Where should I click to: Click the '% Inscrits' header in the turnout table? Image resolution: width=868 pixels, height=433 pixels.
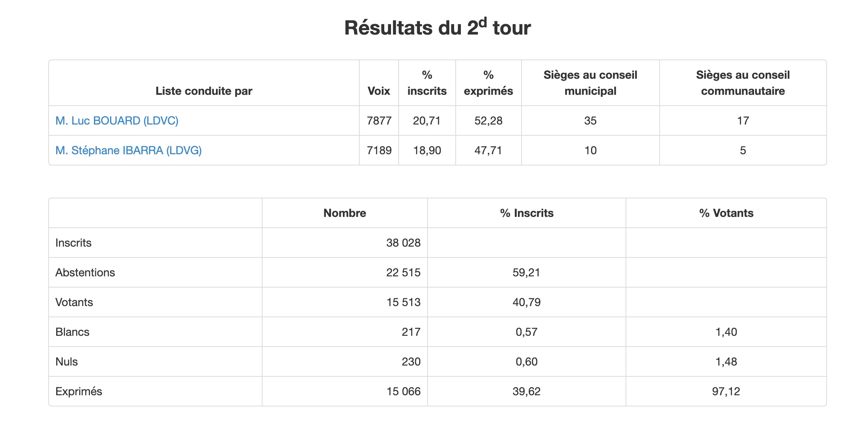pyautogui.click(x=527, y=213)
